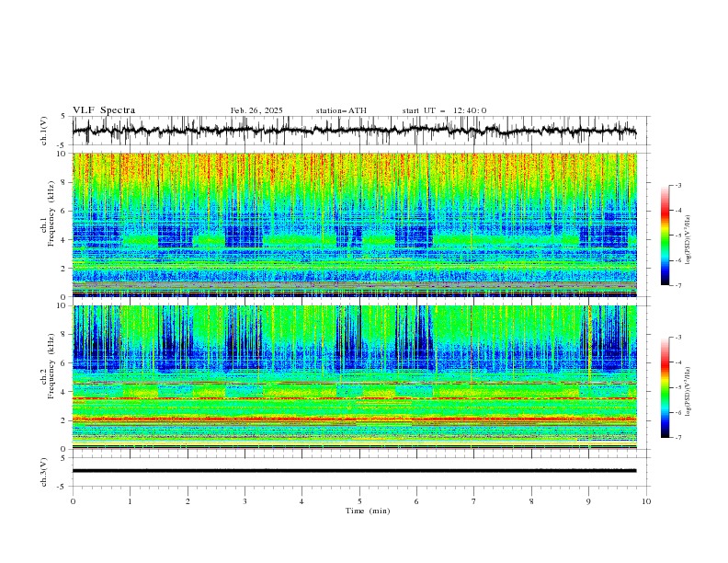The width and height of the screenshot is (728, 563).
Task: Click the ch.1 "Frequency (kHz)" axis label
Action: 52,213
